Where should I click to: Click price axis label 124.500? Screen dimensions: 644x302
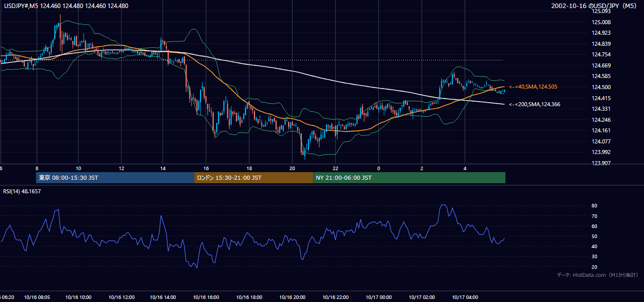[x=602, y=87]
